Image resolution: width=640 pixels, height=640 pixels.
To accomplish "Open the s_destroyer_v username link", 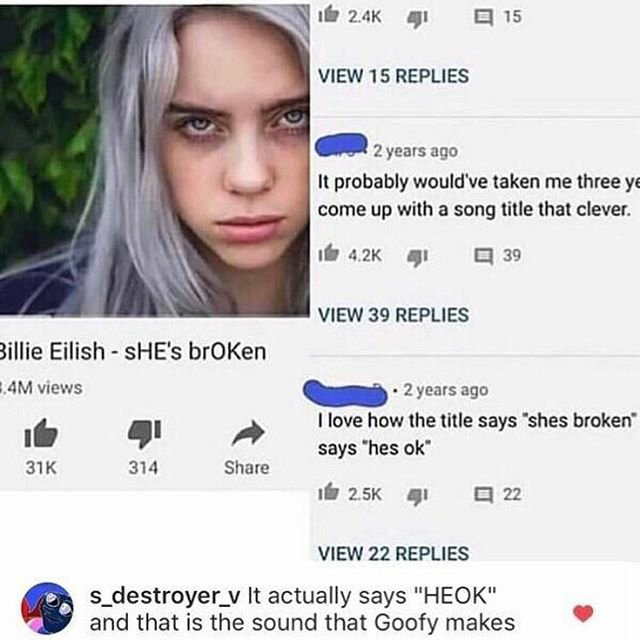I will (165, 596).
